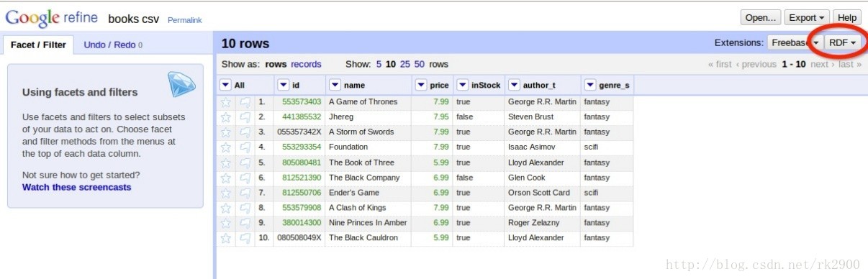Flag row 3 A Storm of Swords
Screen dimensions: 868x279
(x=245, y=132)
